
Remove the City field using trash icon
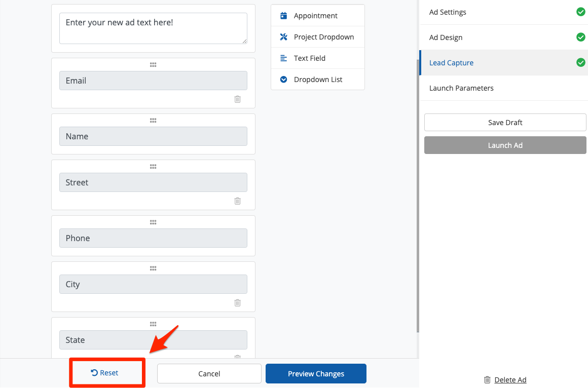237,303
